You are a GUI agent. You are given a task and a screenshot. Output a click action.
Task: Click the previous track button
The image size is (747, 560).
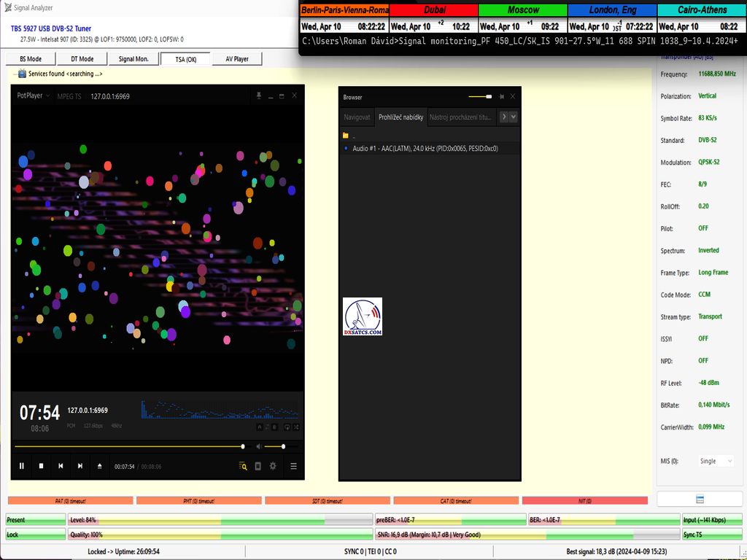click(61, 466)
